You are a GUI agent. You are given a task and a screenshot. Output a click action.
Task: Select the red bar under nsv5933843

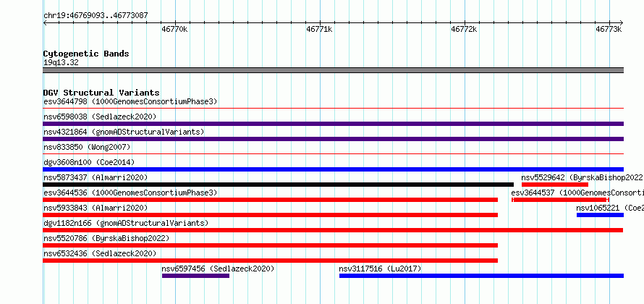[270, 215]
